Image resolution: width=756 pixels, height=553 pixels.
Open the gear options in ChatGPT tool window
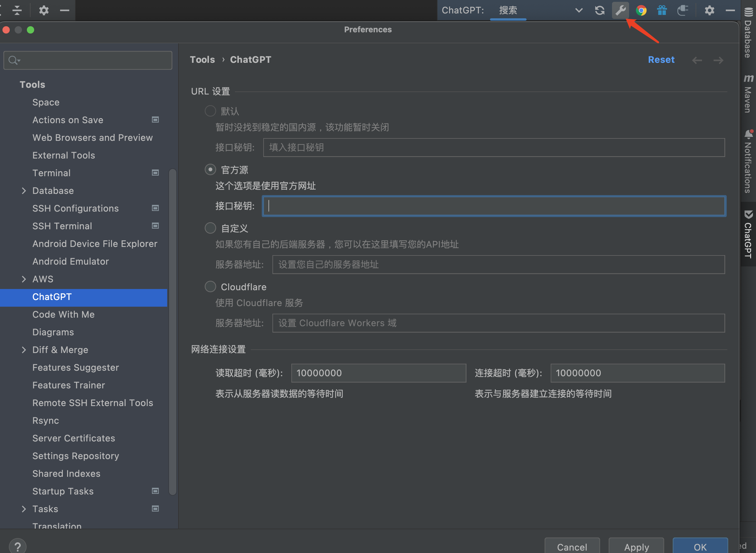click(709, 10)
